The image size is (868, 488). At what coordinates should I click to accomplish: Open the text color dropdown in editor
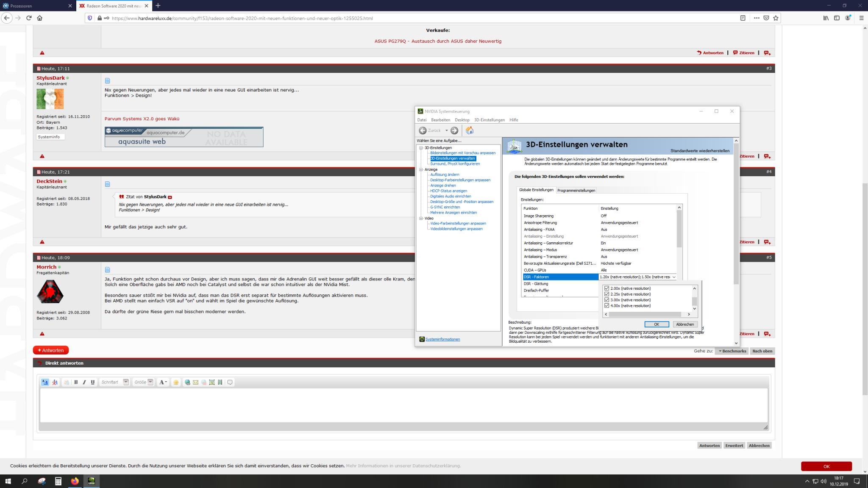(163, 382)
